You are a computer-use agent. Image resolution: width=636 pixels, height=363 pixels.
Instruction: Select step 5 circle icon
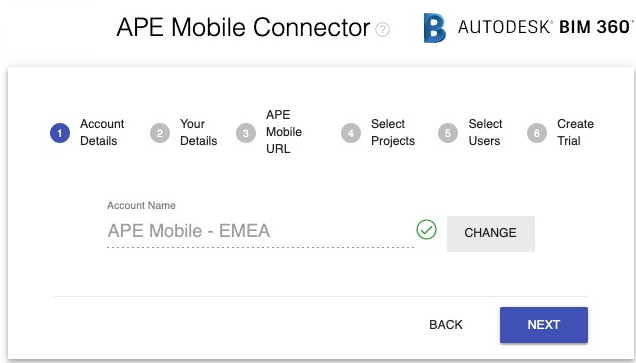tap(448, 133)
